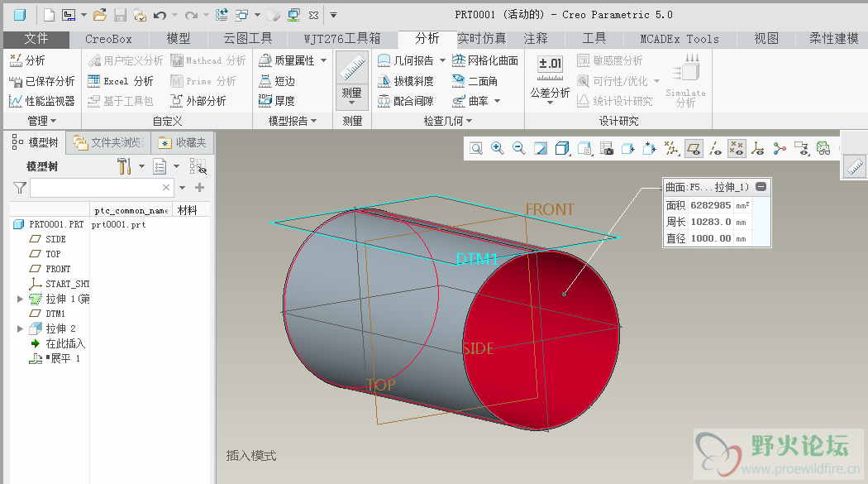868x484 pixels.
Task: Toggle the model tree filter funnel
Action: (x=20, y=189)
